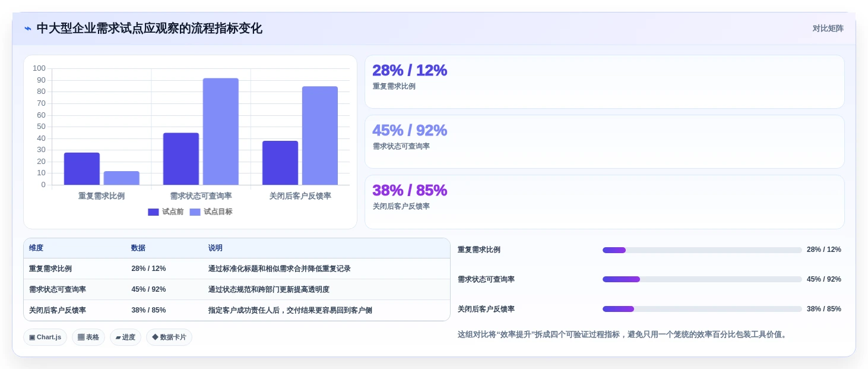Select the 45% / 92% data card value
Image resolution: width=868 pixels, height=369 pixels.
click(x=410, y=130)
